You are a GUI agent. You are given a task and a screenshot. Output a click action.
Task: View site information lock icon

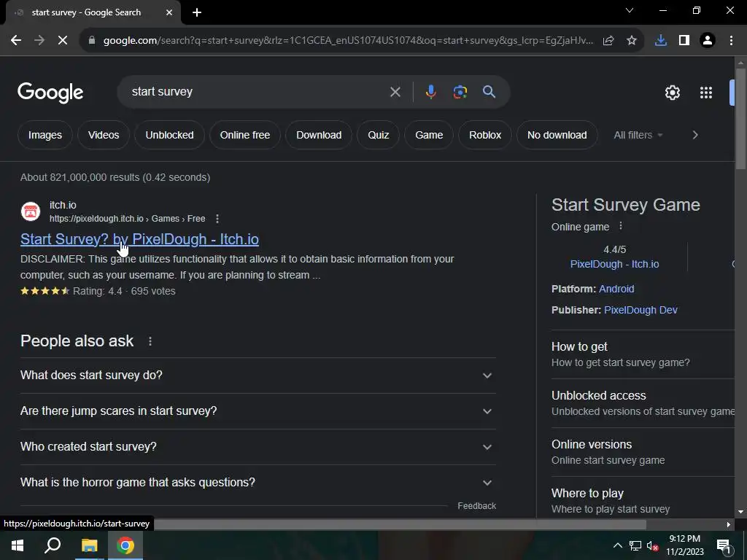pos(92,41)
